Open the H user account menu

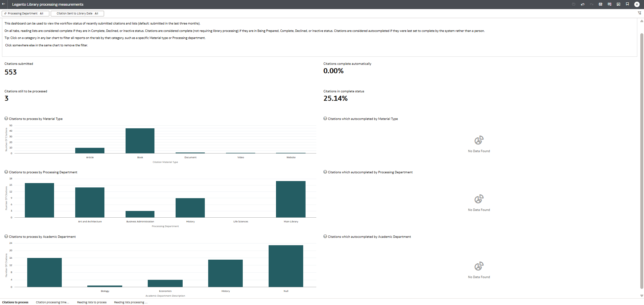tap(637, 4)
